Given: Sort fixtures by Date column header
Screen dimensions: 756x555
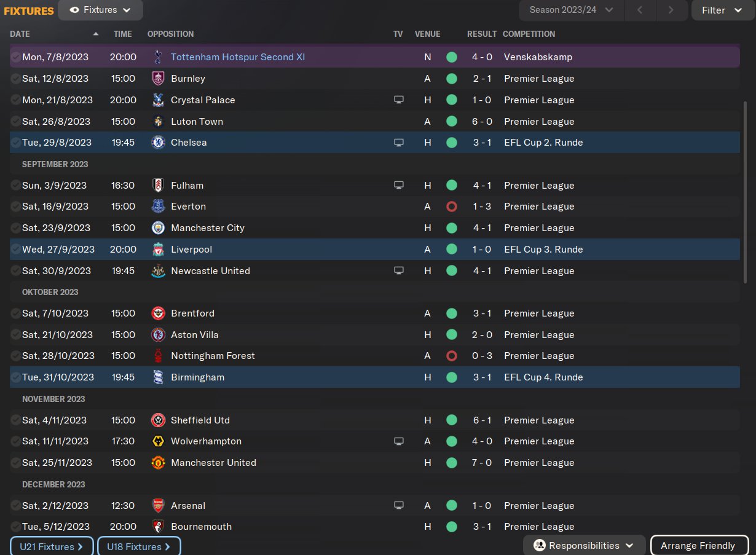Looking at the screenshot, I should point(20,34).
